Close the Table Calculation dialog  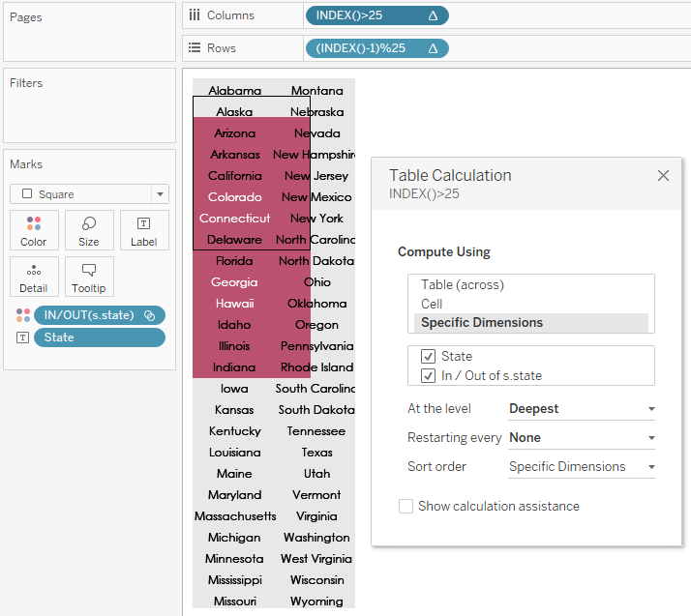pos(663,176)
